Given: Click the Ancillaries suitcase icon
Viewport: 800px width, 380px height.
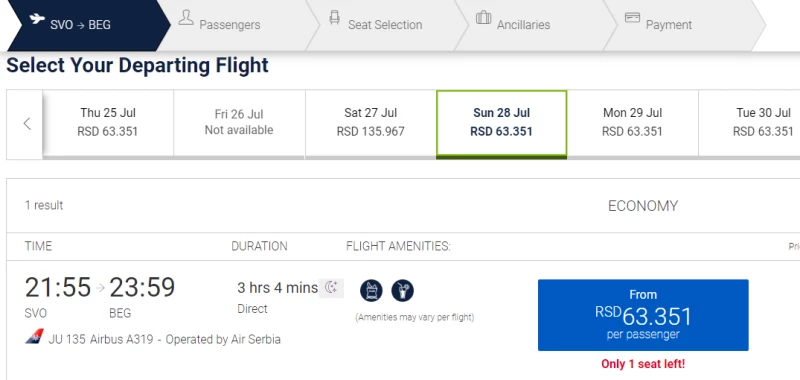Looking at the screenshot, I should tap(483, 18).
